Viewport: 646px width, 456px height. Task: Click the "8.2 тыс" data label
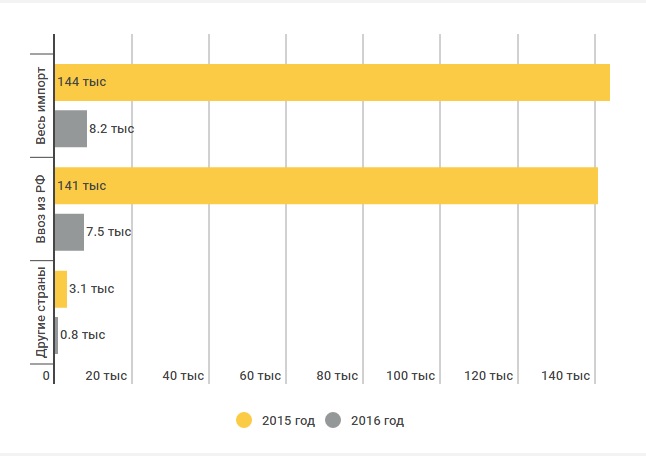pos(111,129)
